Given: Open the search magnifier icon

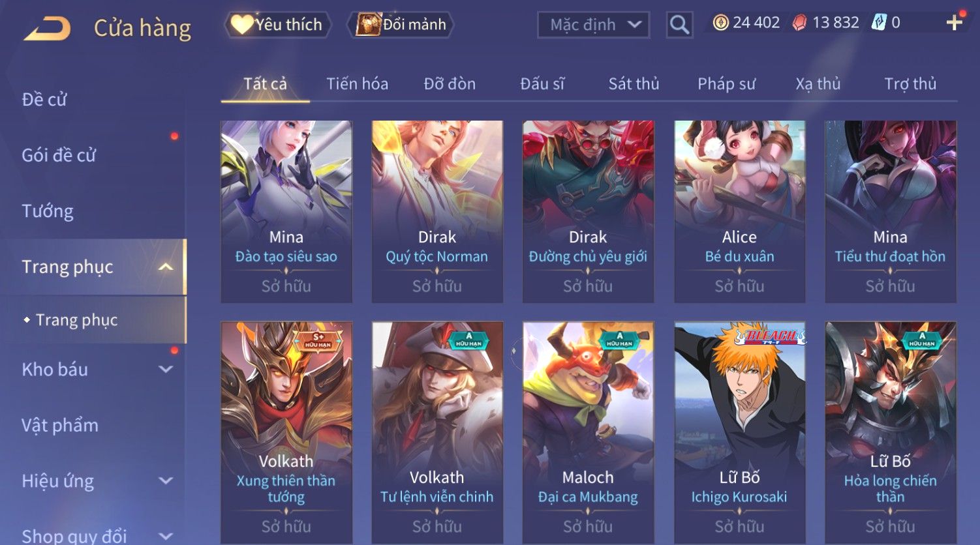Looking at the screenshot, I should click(679, 25).
